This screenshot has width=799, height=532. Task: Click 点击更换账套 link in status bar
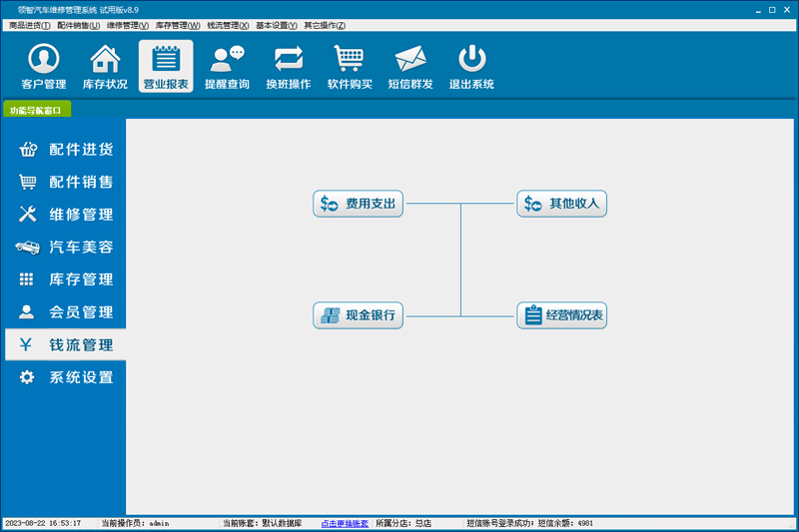click(x=345, y=523)
